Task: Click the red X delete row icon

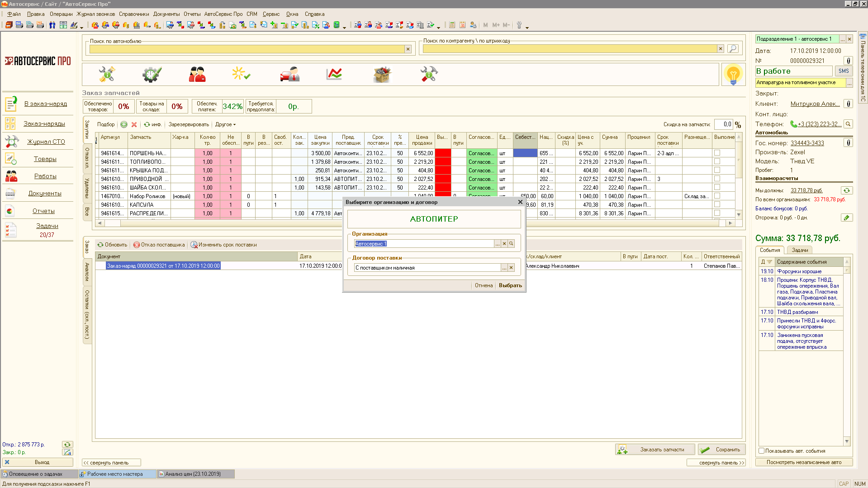Action: point(134,124)
